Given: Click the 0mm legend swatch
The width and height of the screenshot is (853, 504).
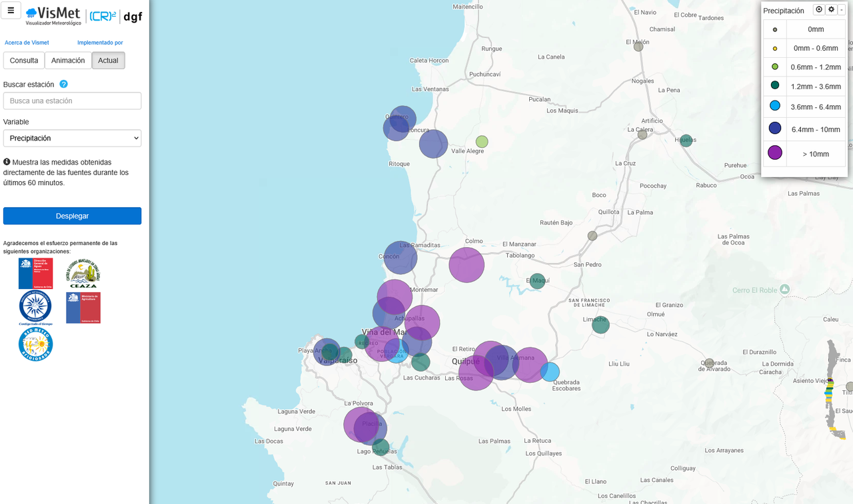Looking at the screenshot, I should (x=775, y=29).
